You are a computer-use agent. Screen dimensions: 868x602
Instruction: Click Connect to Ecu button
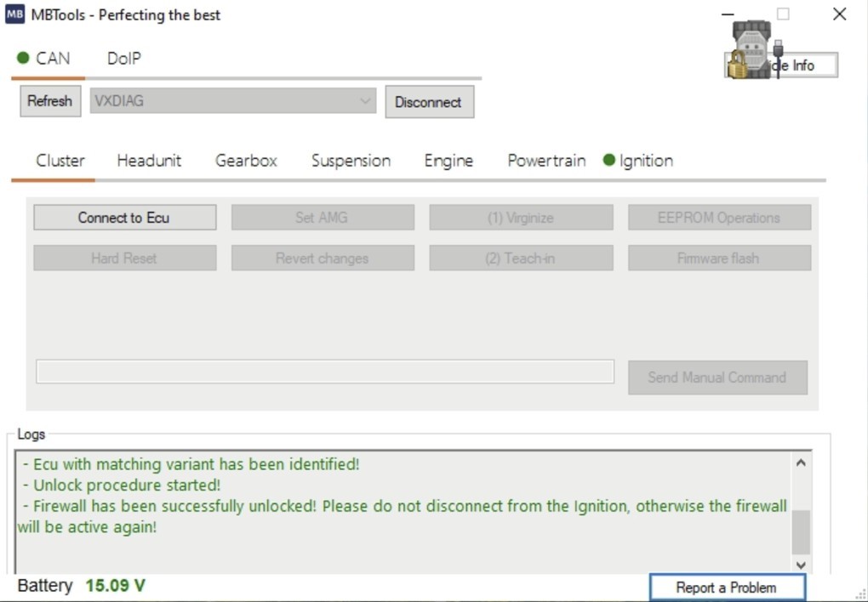(124, 218)
